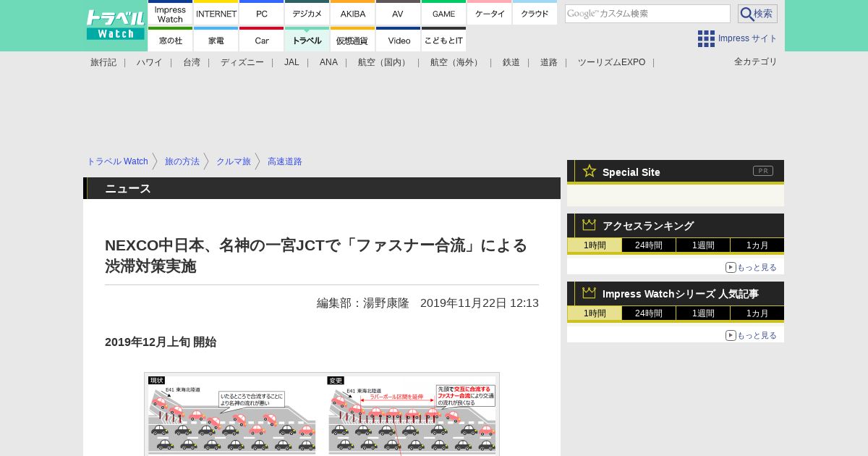Select 1週間 tab in アクセスランキング
868x456 pixels.
click(703, 245)
